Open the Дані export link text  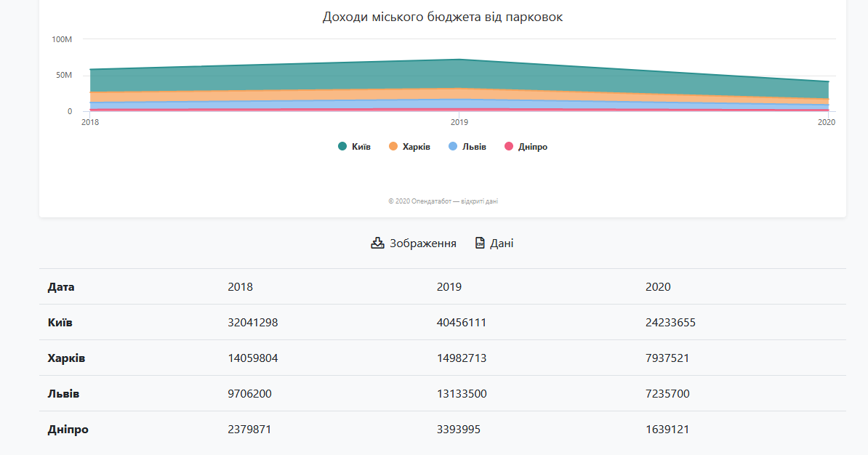tap(502, 243)
